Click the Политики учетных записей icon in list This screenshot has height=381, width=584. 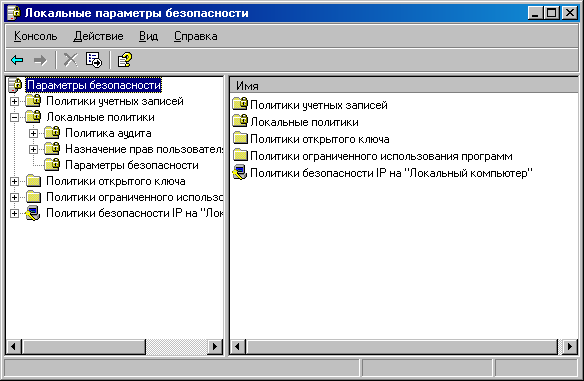[240, 104]
